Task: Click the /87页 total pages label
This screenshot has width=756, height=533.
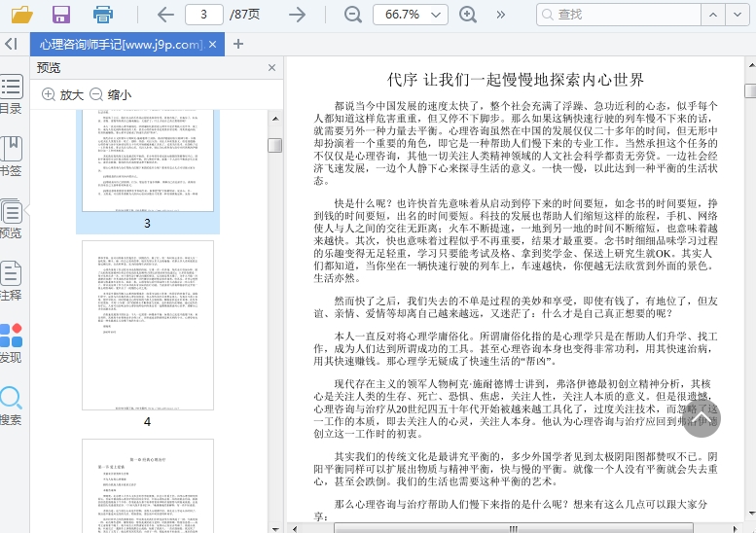Action: tap(244, 15)
